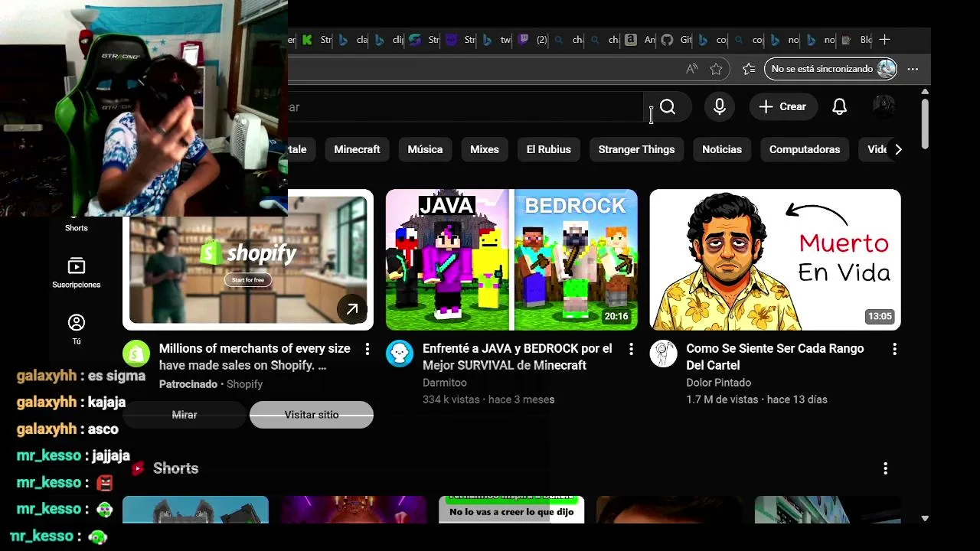This screenshot has width=980, height=551.
Task: Click the Patrocinado · Shopify label
Action: pos(211,384)
